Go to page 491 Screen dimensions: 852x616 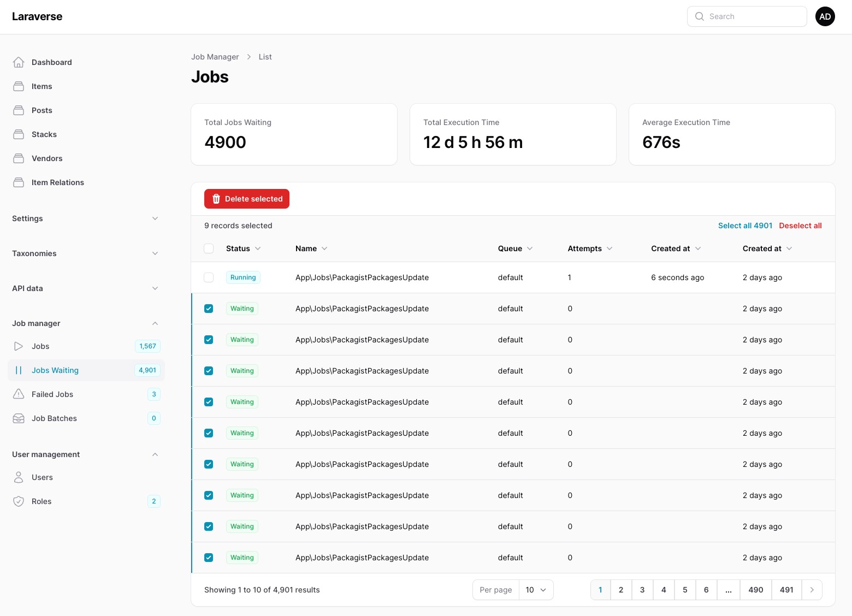point(786,590)
